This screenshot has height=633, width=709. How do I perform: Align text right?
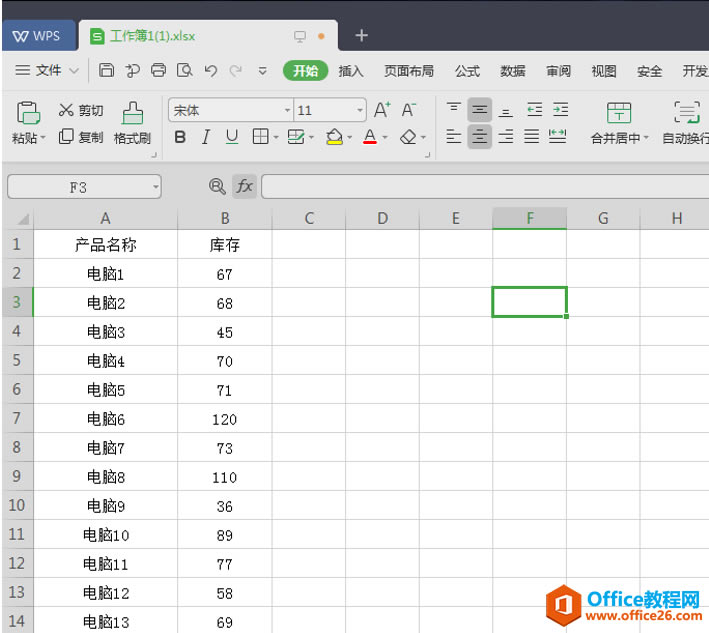(x=506, y=136)
